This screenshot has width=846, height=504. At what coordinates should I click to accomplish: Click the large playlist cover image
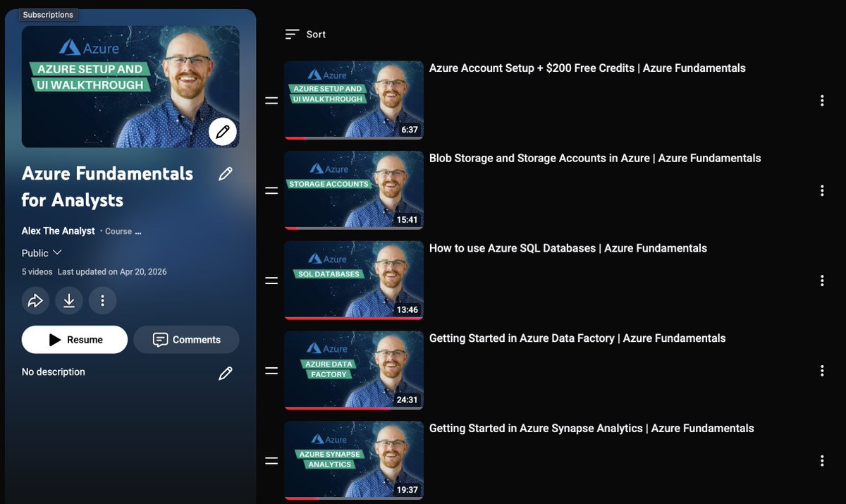pos(130,87)
